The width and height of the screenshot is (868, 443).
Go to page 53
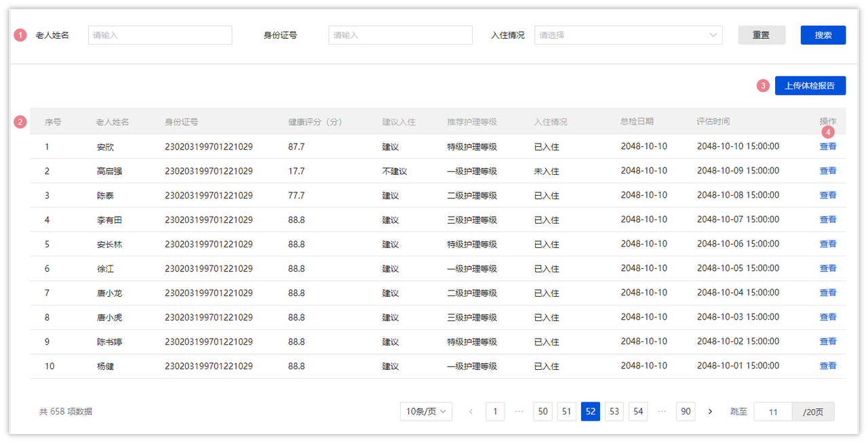pos(614,411)
